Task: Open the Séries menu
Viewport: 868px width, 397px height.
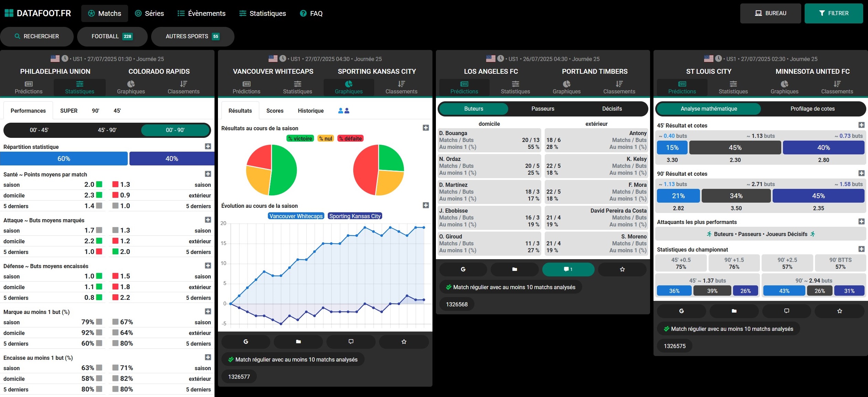Action: pos(149,13)
